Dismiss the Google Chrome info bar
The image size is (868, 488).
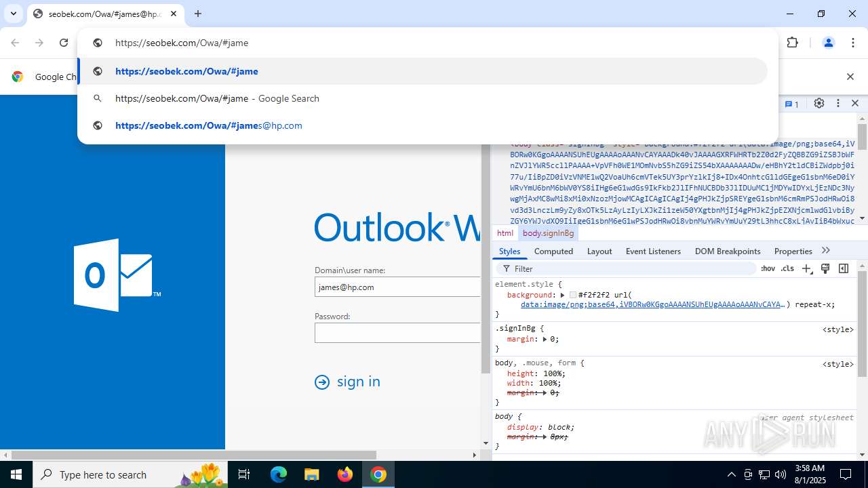[850, 77]
